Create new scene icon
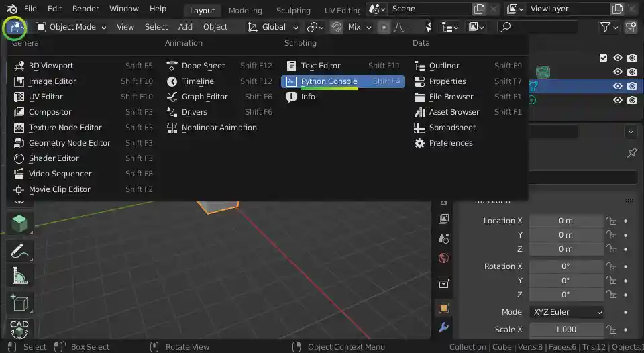Image resolution: width=644 pixels, height=353 pixels. [479, 9]
